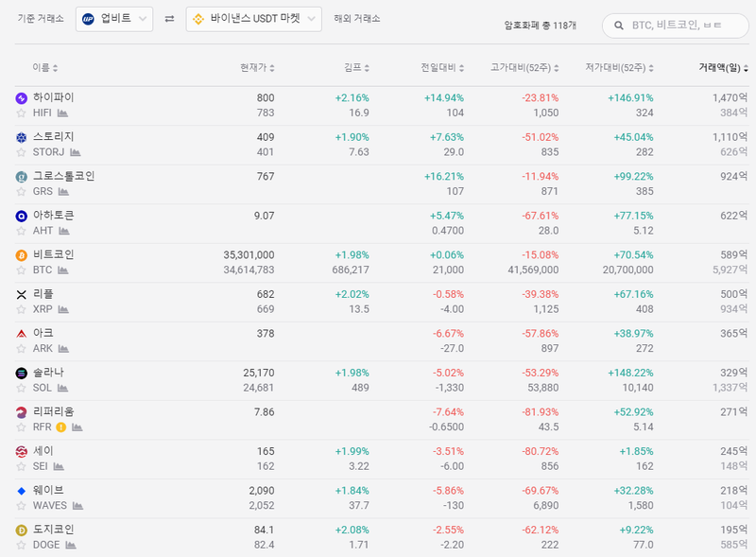This screenshot has width=756, height=557.
Task: Favorite SOL with its star
Action: [21, 388]
